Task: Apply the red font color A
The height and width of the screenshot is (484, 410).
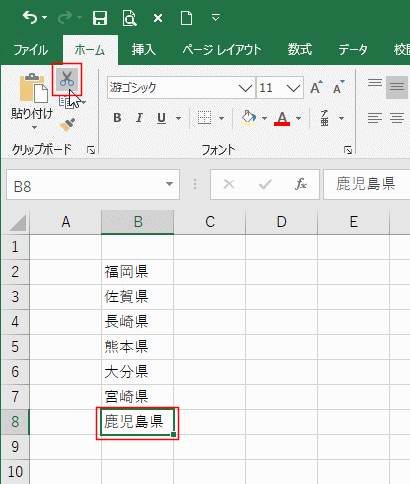Action: (x=282, y=118)
